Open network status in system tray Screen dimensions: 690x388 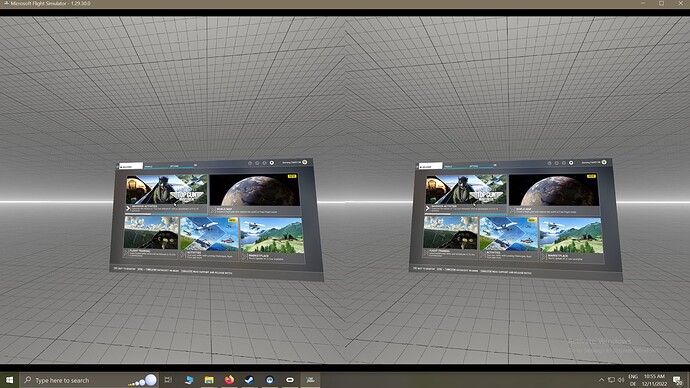click(x=611, y=380)
